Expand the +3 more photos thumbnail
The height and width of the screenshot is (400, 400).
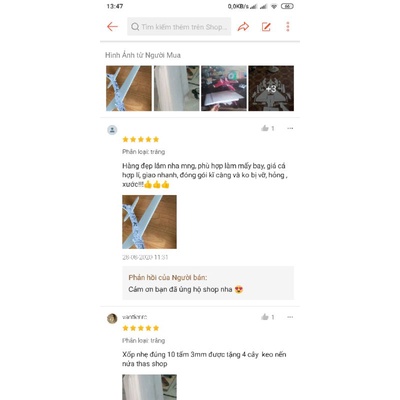coord(271,88)
